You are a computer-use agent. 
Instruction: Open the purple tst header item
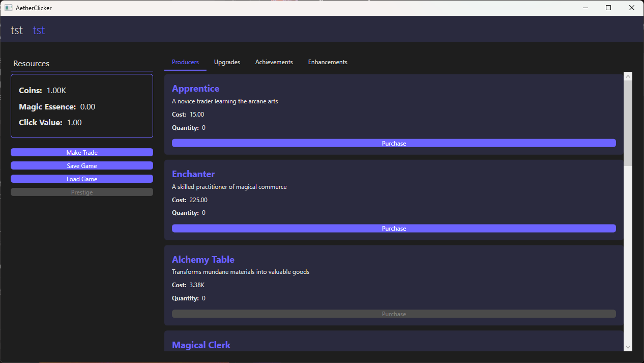(39, 31)
